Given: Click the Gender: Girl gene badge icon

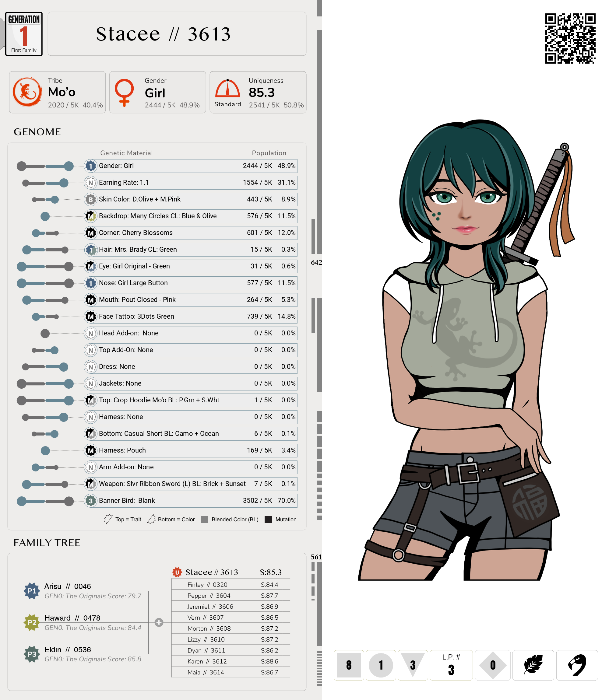Looking at the screenshot, I should (x=91, y=166).
